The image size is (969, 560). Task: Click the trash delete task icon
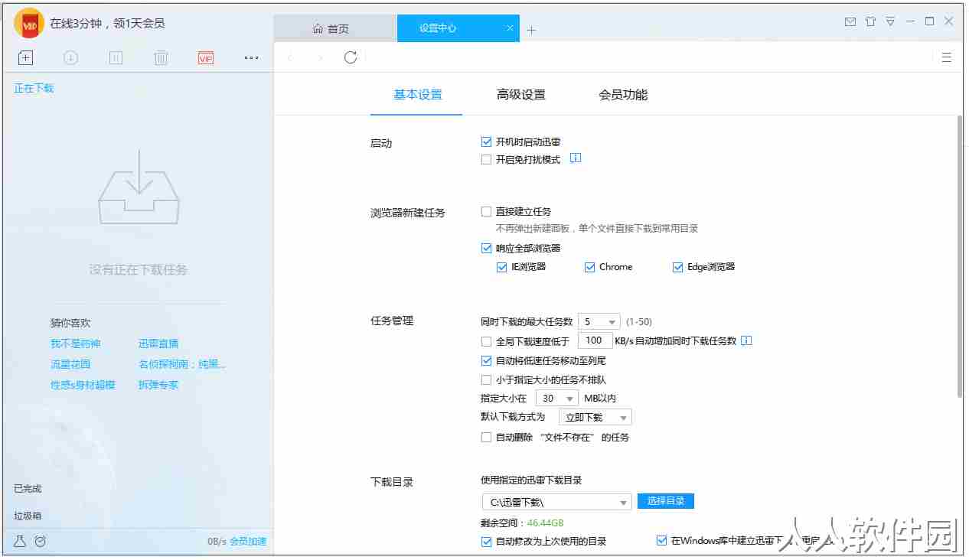(x=161, y=57)
